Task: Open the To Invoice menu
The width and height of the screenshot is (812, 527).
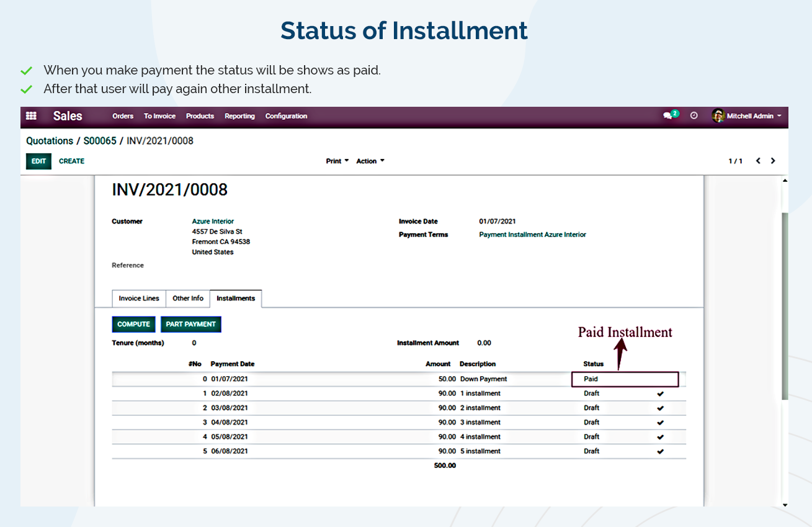Action: 159,116
